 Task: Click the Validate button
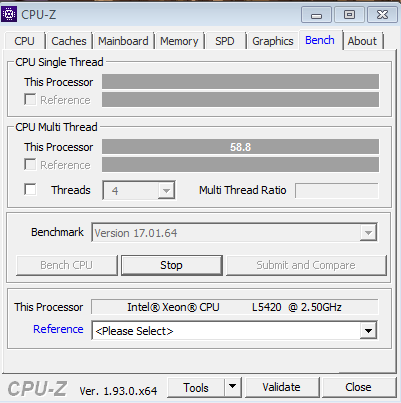coord(282,387)
